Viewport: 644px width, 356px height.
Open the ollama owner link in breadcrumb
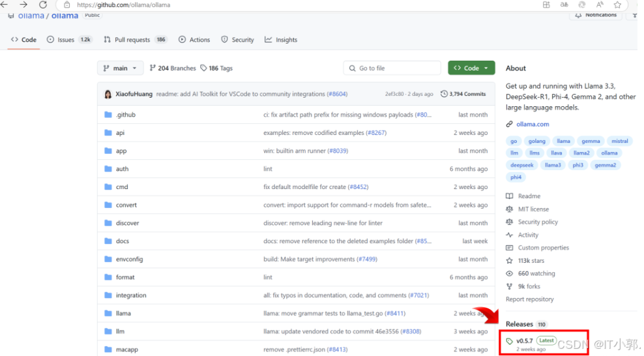[31, 16]
